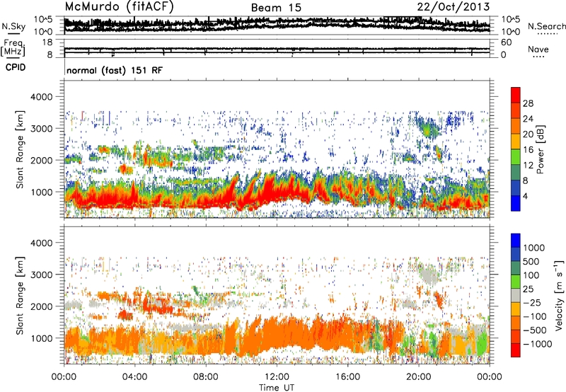Click the 18 value on frequency axis
The width and height of the screenshot is (566, 392).
(x=47, y=42)
